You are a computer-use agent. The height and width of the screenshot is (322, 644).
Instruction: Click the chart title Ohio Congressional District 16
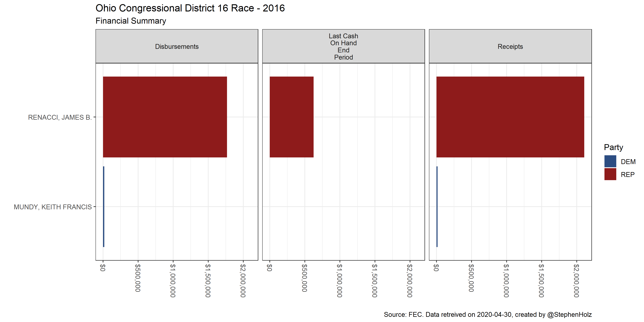pyautogui.click(x=190, y=8)
